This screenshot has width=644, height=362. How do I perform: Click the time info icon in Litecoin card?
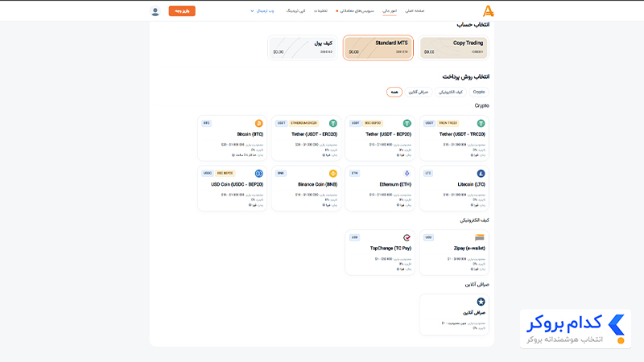pyautogui.click(x=472, y=205)
